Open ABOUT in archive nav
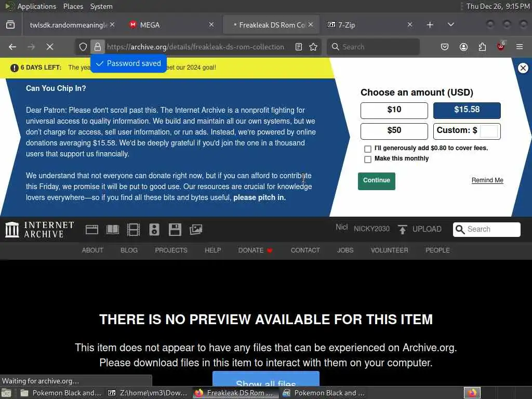The width and height of the screenshot is (532, 399). coord(92,250)
